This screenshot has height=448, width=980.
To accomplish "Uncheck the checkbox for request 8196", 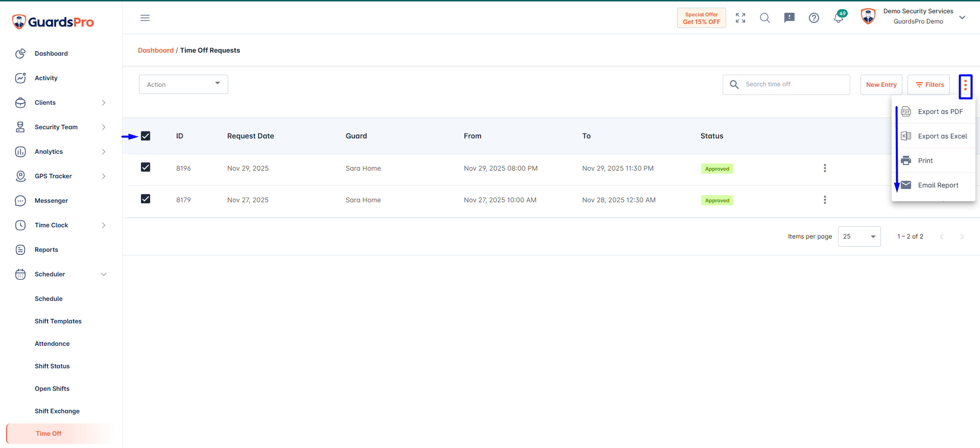I will pos(146,167).
